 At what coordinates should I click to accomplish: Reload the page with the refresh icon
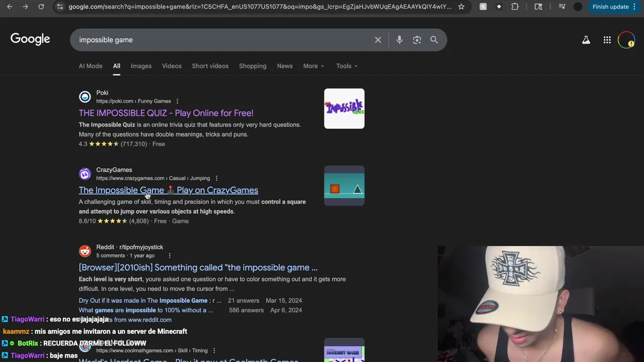(41, 7)
